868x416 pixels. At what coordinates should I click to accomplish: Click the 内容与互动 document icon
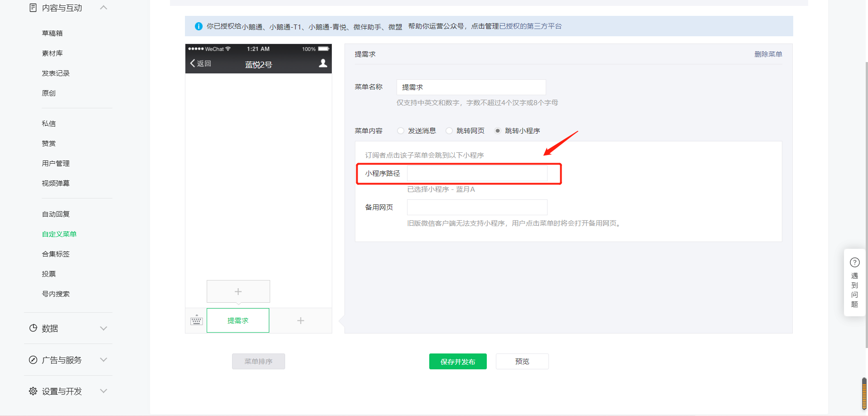(33, 8)
